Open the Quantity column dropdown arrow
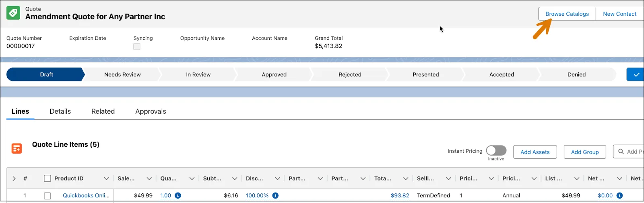The width and height of the screenshot is (644, 203). [x=192, y=178]
